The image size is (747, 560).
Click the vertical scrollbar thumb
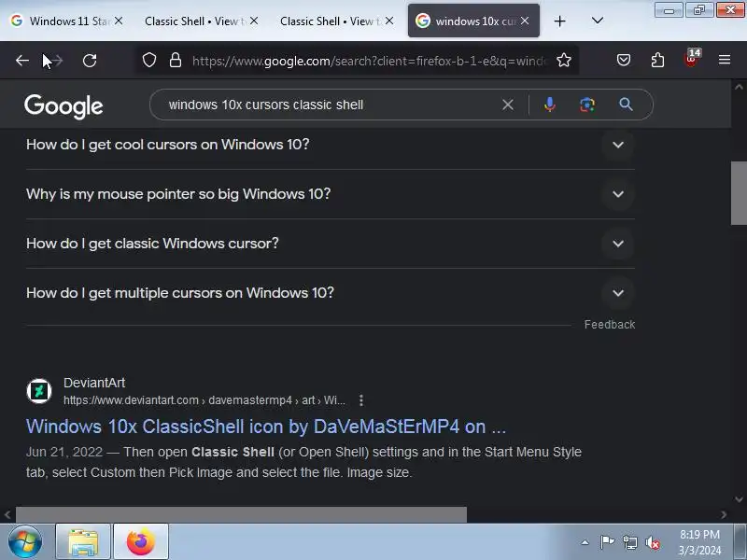pyautogui.click(x=739, y=193)
